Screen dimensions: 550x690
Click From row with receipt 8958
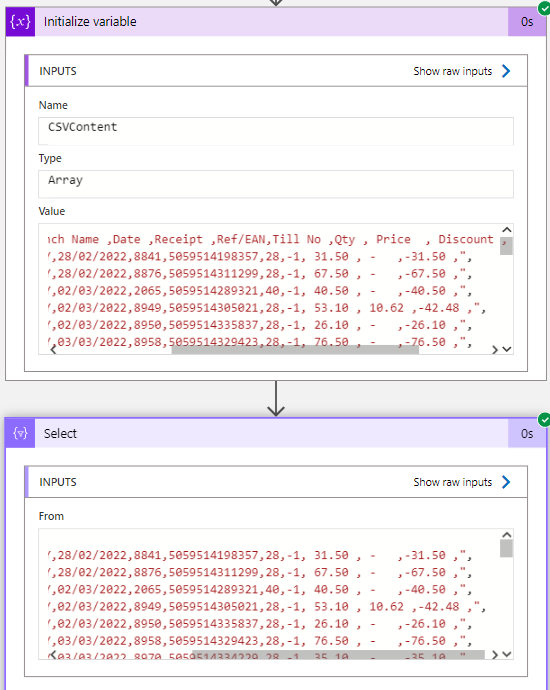tap(260, 641)
